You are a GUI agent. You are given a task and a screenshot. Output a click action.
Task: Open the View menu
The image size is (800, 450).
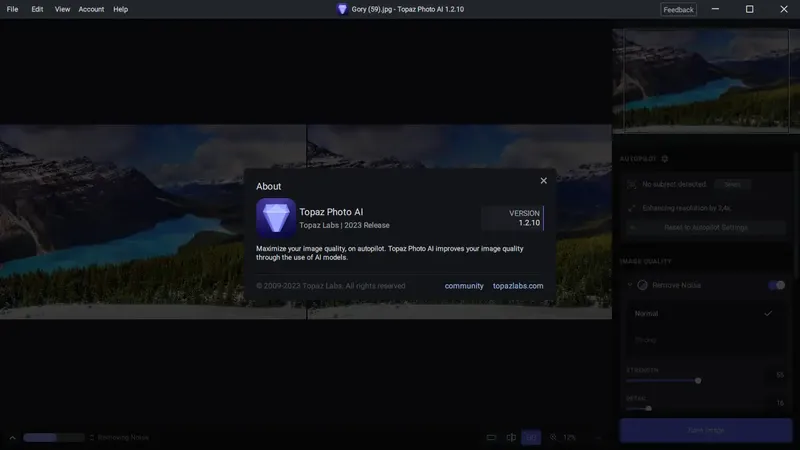click(x=62, y=9)
